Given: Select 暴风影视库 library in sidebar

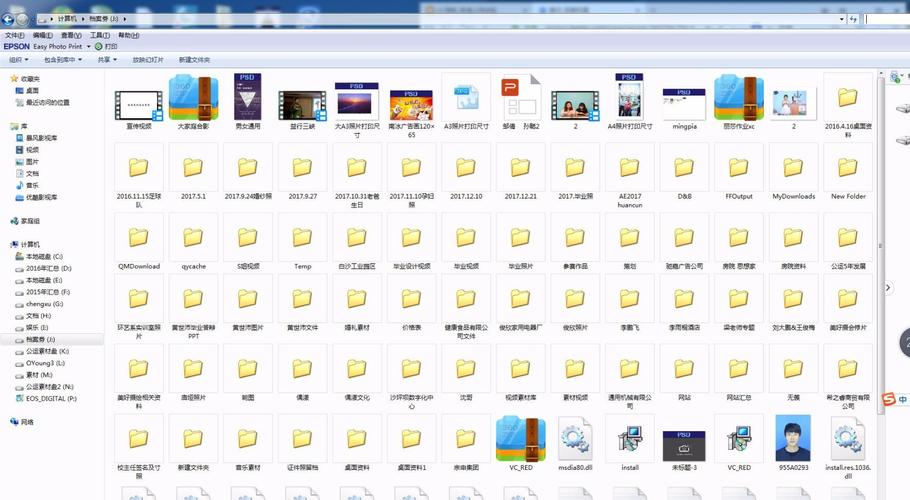Looking at the screenshot, I should (x=37, y=138).
